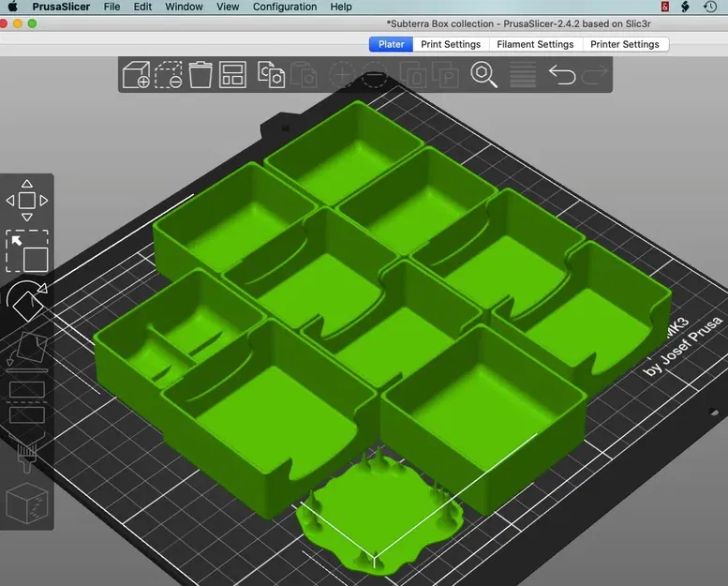Click the Copy icon in the top toolbar

[x=271, y=75]
